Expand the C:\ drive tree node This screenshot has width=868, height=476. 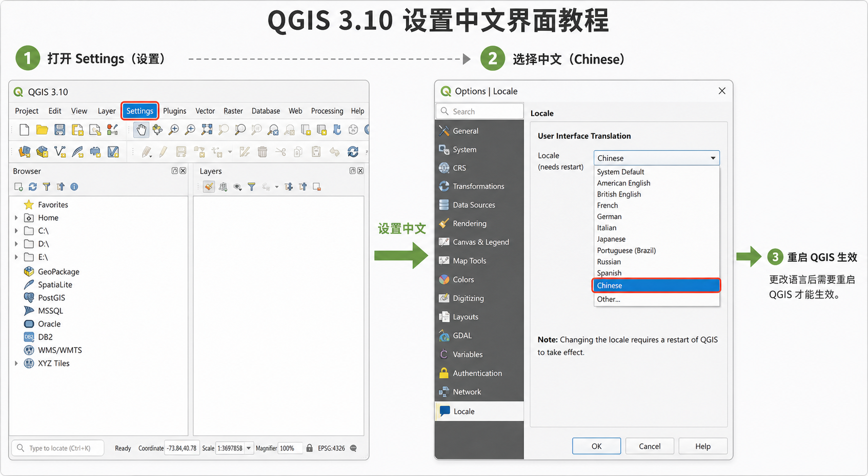[x=16, y=231]
